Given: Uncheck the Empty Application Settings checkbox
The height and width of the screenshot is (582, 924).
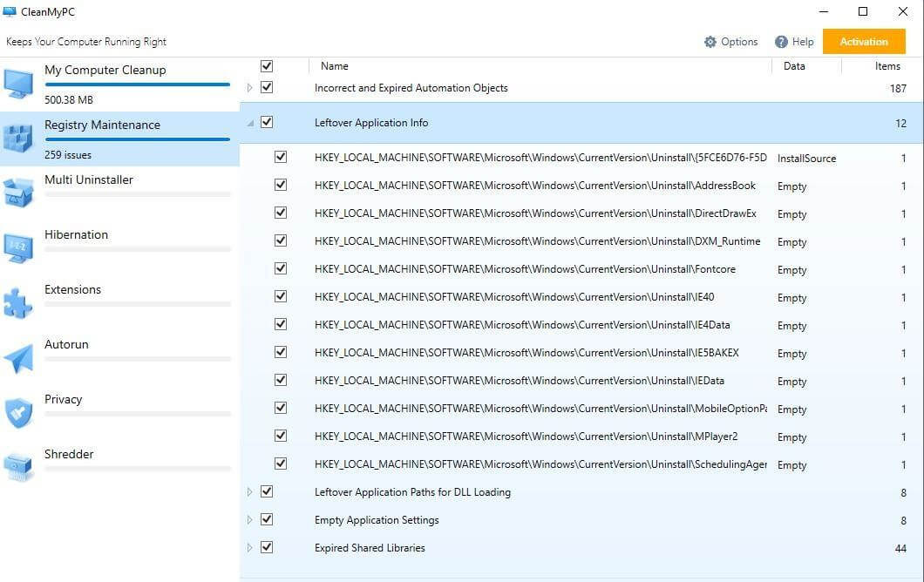Looking at the screenshot, I should 267,519.
